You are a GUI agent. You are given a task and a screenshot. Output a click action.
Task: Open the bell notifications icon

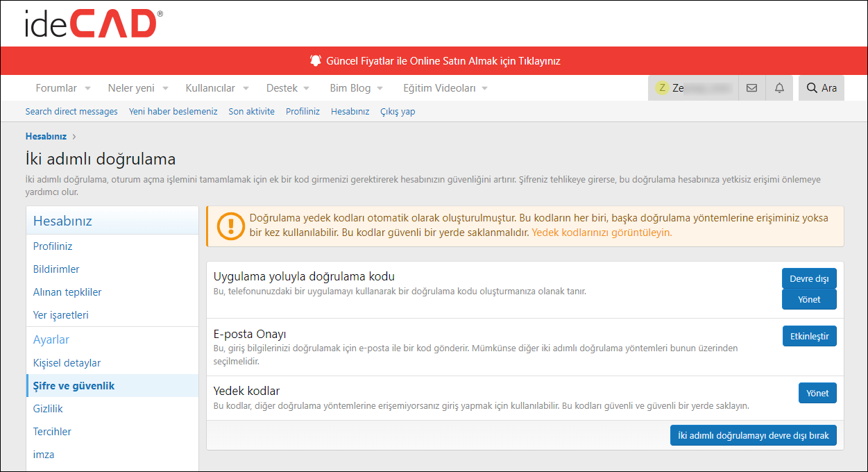tap(779, 88)
